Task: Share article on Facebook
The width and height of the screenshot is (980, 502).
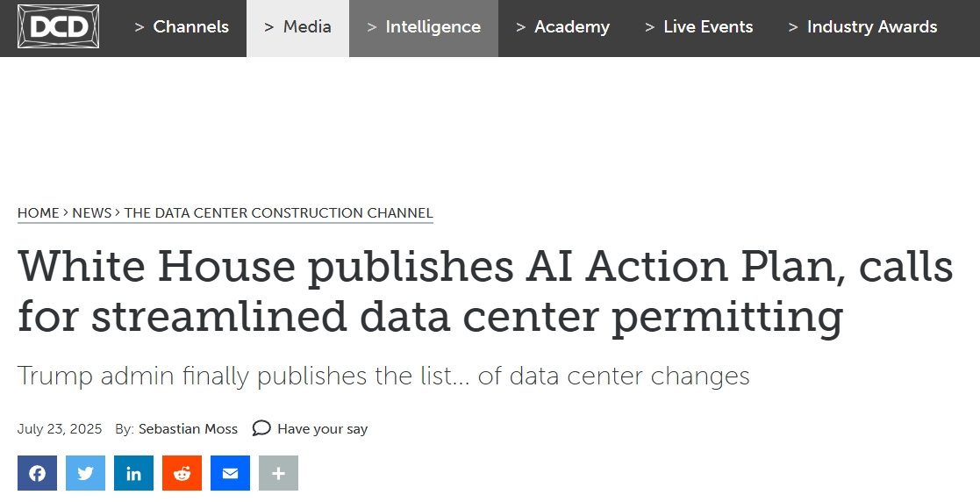Action: tap(37, 473)
